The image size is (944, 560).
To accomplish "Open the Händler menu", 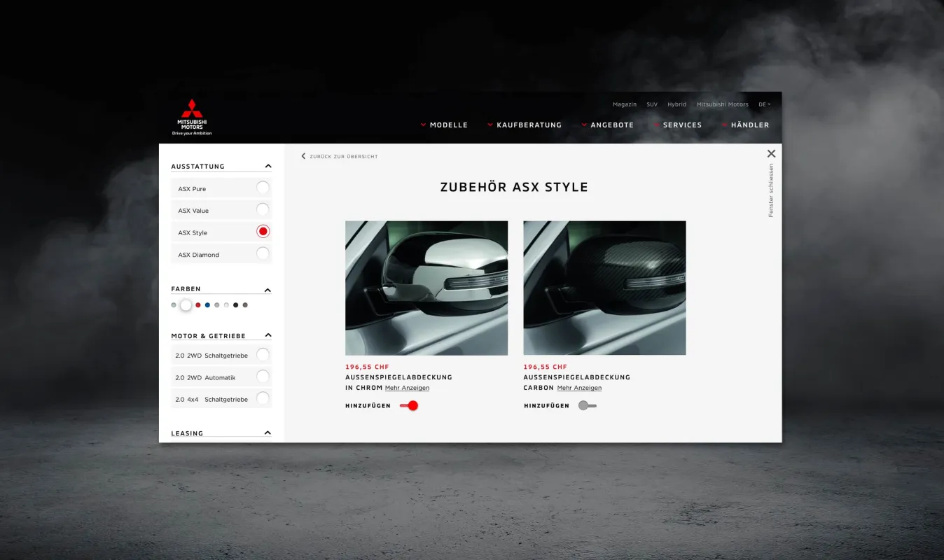I will [x=749, y=125].
